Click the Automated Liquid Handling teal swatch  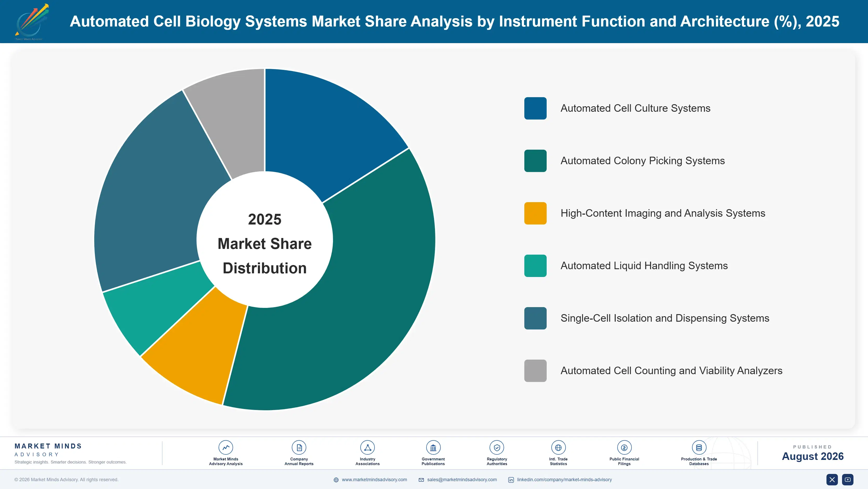[x=535, y=266]
